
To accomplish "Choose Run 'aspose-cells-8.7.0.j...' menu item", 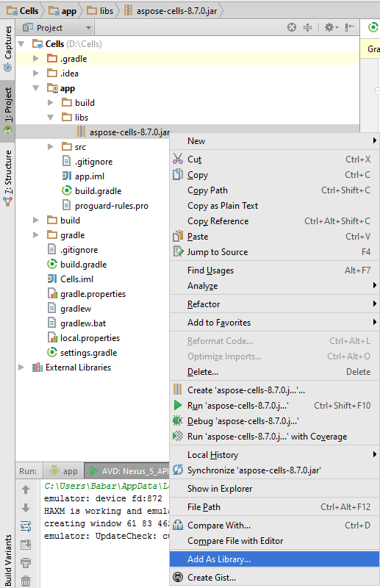I will [x=274, y=406].
